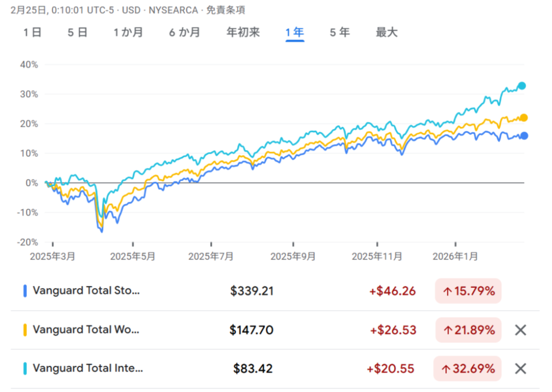The height and width of the screenshot is (392, 552).
Task: Click the yellow legend color bar
Action: coord(25,330)
